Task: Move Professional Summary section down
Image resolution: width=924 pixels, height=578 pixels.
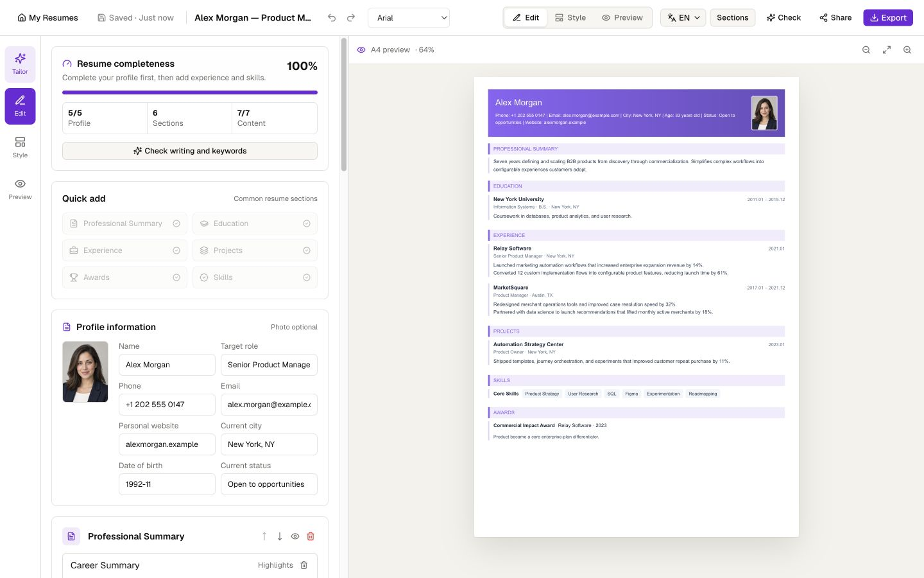Action: pos(280,536)
